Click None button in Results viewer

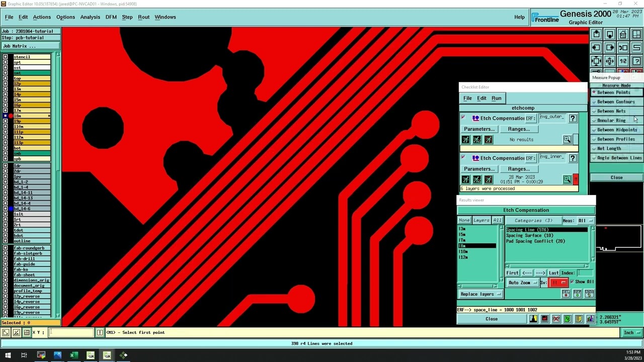(x=464, y=220)
